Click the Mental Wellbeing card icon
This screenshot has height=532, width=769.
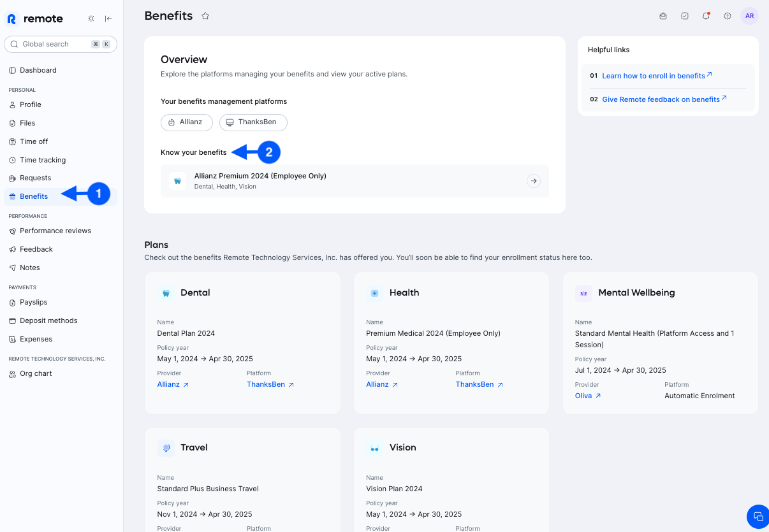coord(583,293)
